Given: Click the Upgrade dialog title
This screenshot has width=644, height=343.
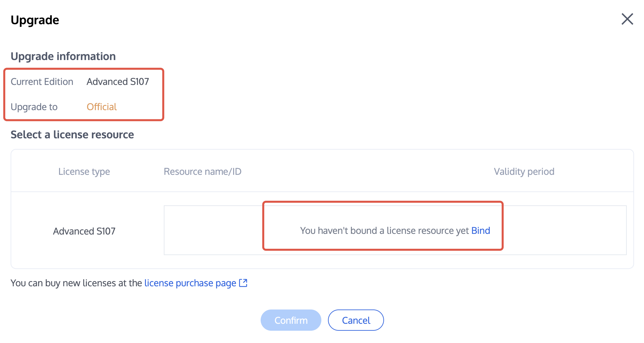Looking at the screenshot, I should (35, 20).
